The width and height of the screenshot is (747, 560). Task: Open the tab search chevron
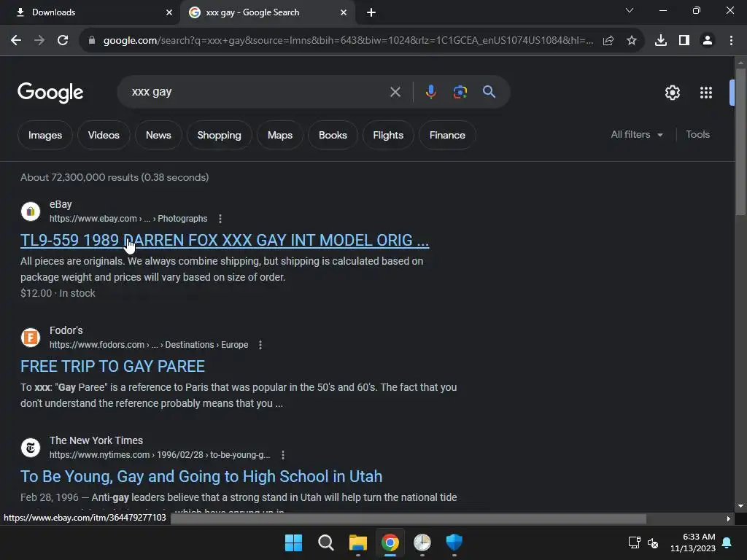coord(630,10)
